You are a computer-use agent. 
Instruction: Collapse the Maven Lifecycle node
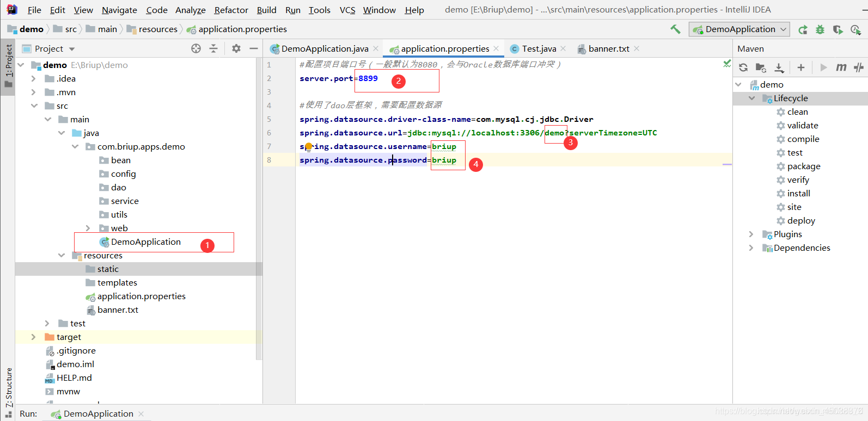click(x=751, y=98)
